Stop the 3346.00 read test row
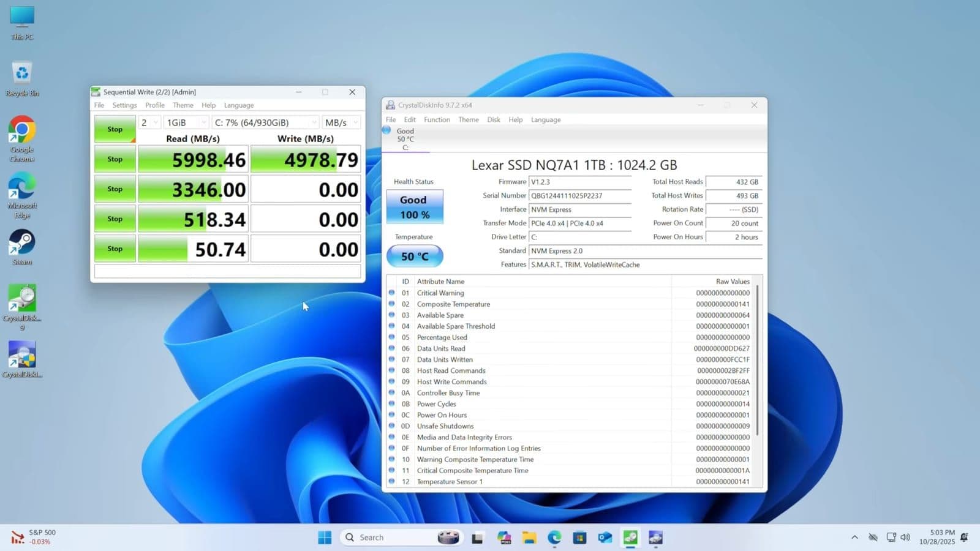 point(115,189)
